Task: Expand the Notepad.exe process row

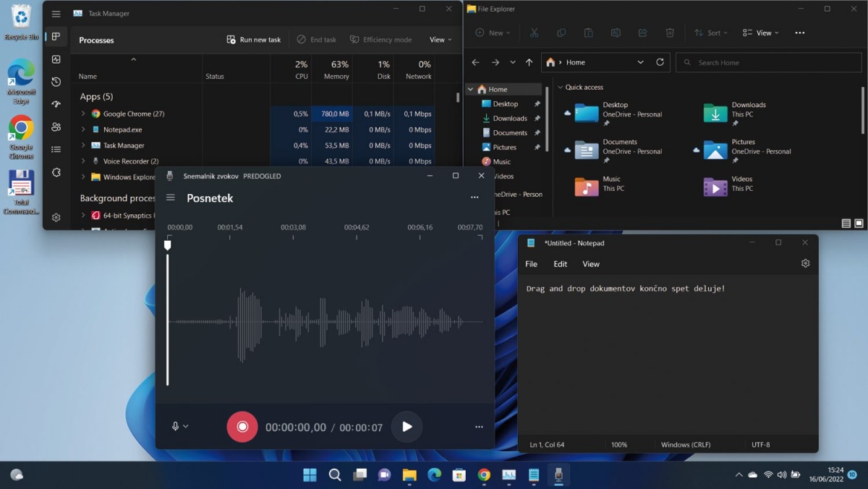Action: 83,129
